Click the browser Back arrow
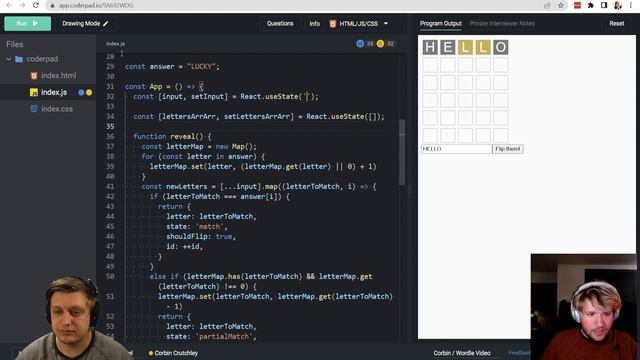Viewport: 640px width, 360px height. 9,5
